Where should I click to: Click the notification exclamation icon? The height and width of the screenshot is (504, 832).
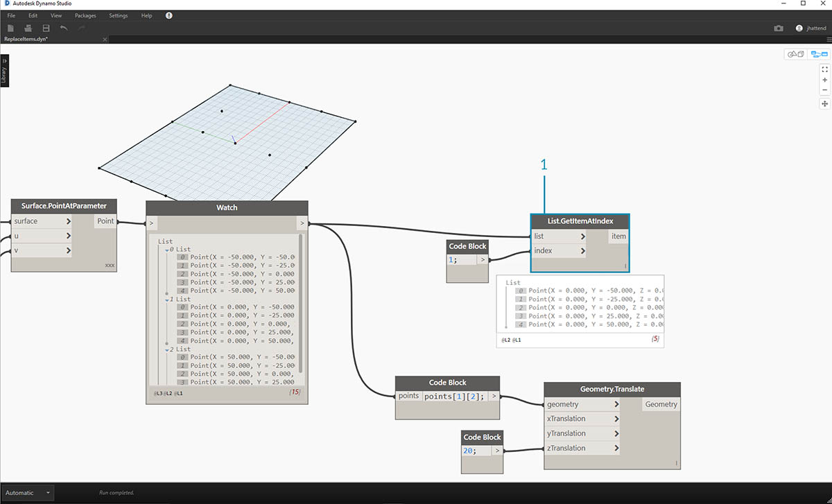coord(169,15)
